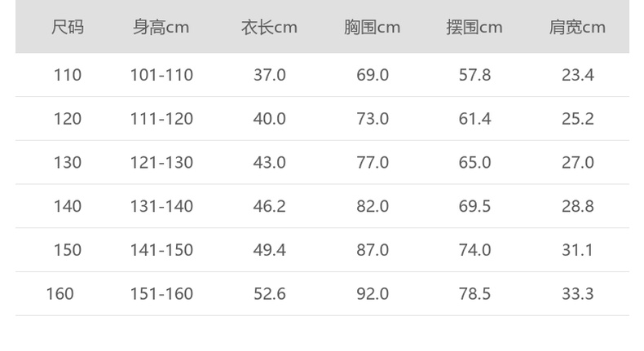644x351 pixels.
Task: Click the 92.0 chest measurement value
Action: pos(373,294)
